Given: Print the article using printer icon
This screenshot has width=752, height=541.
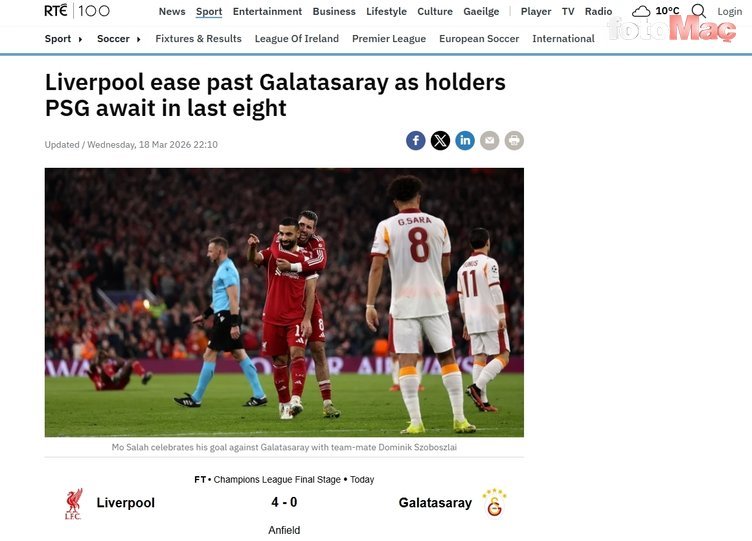Looking at the screenshot, I should pos(514,141).
